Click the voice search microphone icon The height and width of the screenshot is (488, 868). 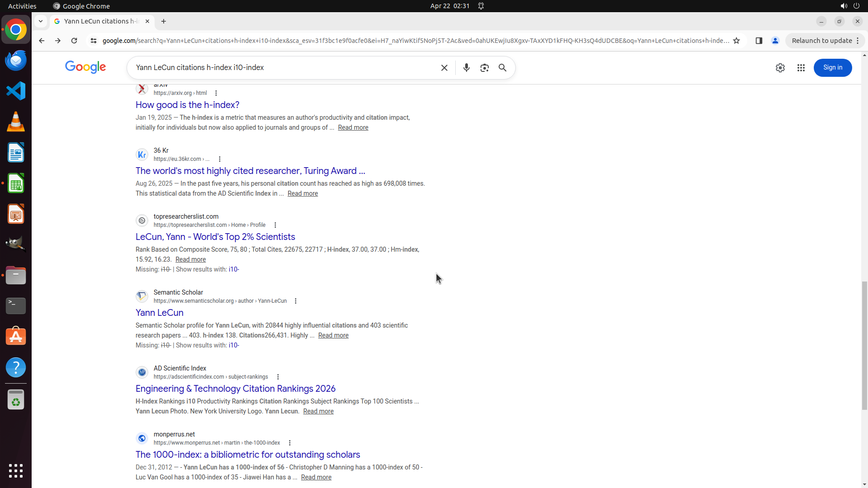click(x=466, y=68)
